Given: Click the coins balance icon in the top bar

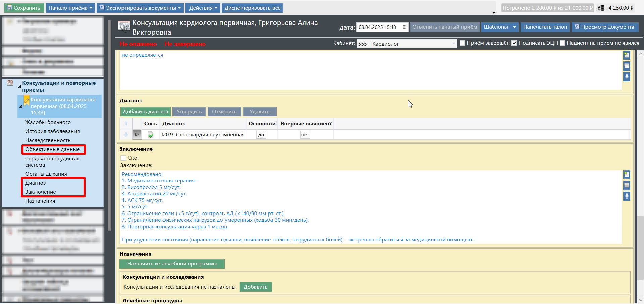Looking at the screenshot, I should [601, 8].
